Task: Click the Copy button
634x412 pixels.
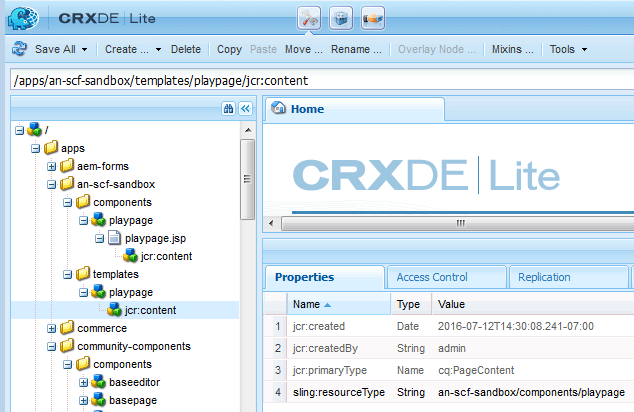Action: tap(229, 49)
